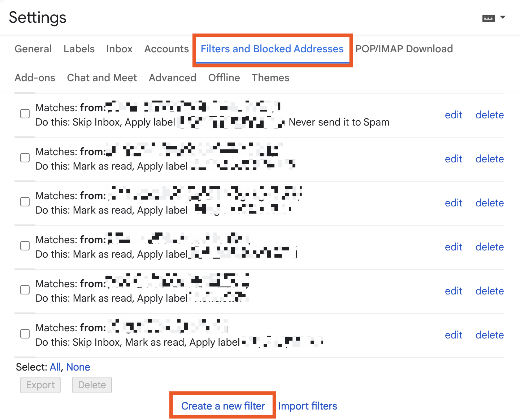Deselect filters by clicking None

(78, 367)
